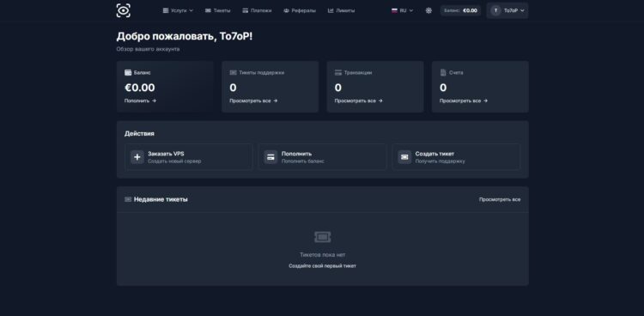Click the wallet icon in Баланс card
This screenshot has width=644, height=316.
tap(128, 73)
